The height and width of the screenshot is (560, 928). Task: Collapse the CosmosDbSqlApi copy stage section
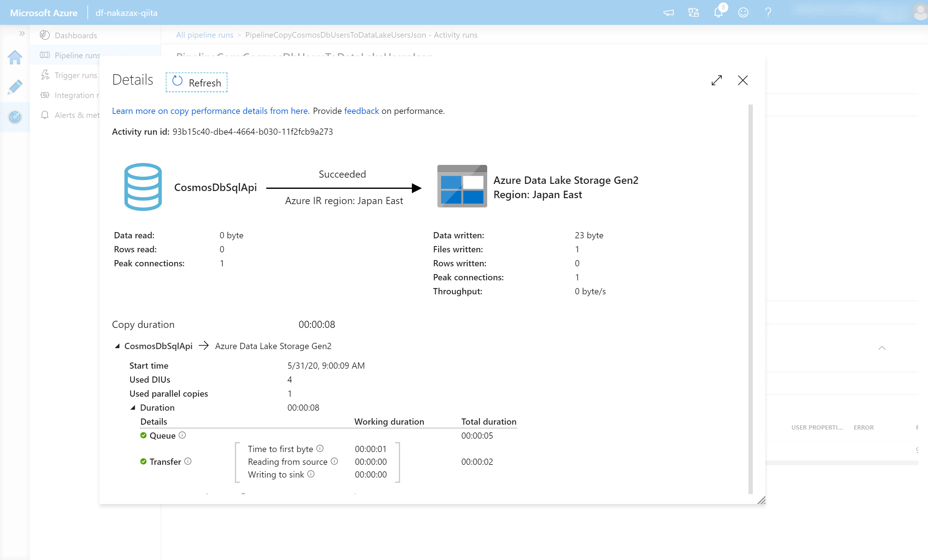117,346
